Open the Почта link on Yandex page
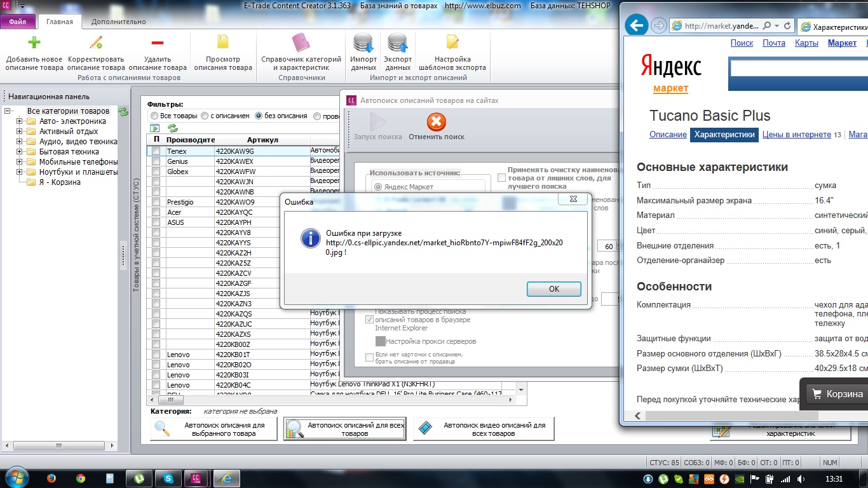This screenshot has height=488, width=868. pyautogui.click(x=774, y=43)
